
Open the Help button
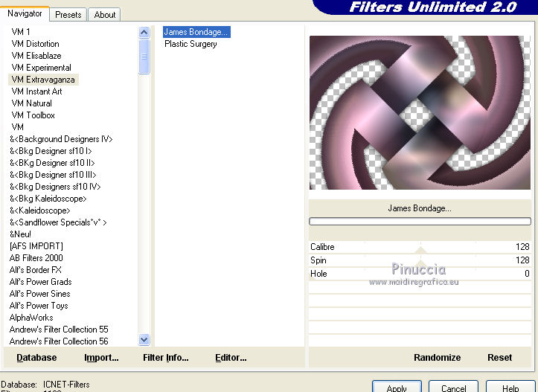[510, 387]
